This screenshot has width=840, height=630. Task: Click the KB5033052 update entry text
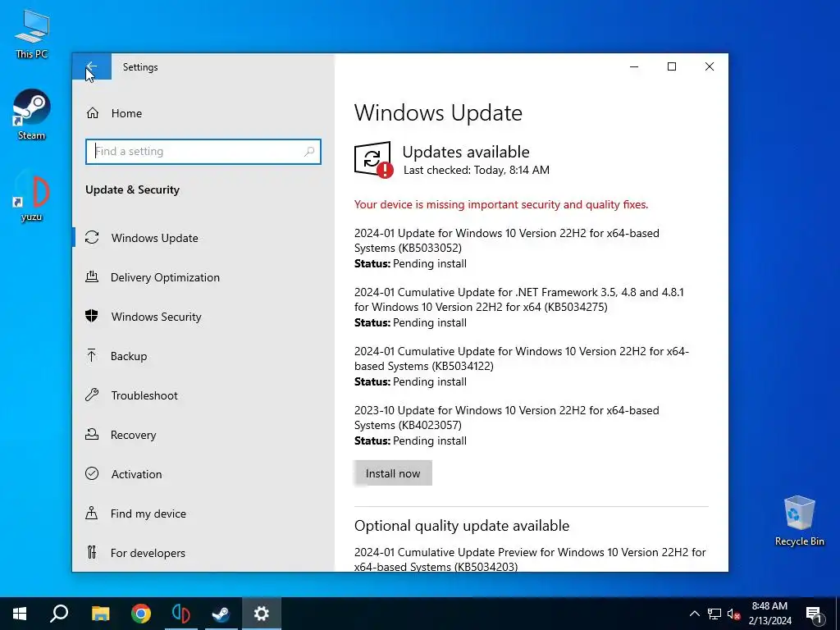coord(507,240)
